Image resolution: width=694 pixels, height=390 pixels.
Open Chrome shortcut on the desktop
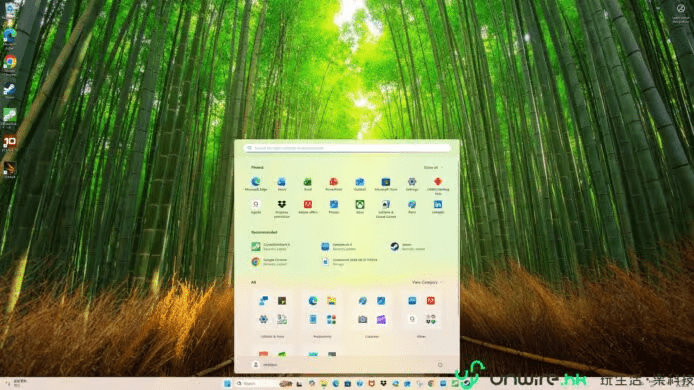[10, 63]
